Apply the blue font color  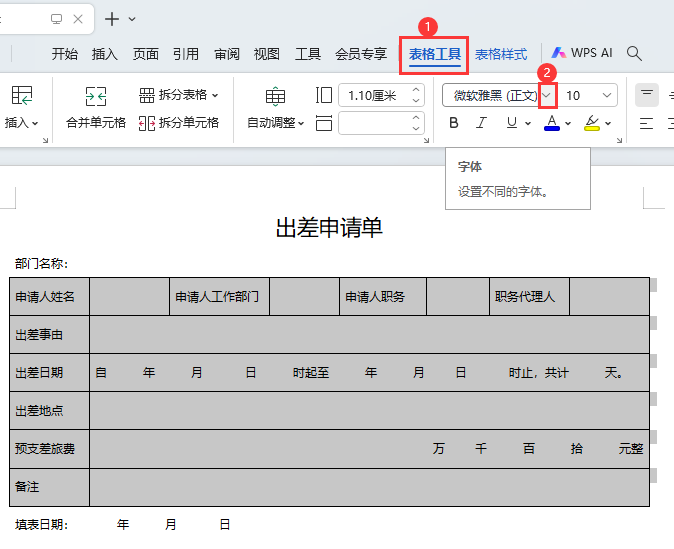pos(552,123)
